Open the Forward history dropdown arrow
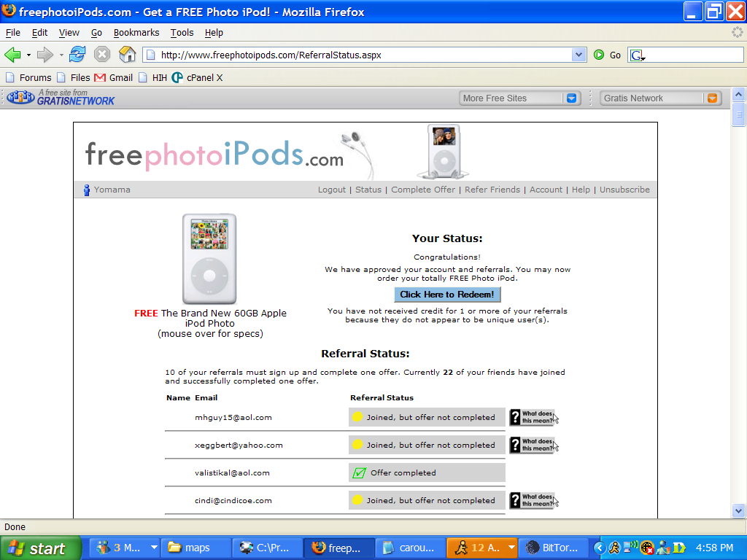The image size is (747, 560). tap(61, 55)
